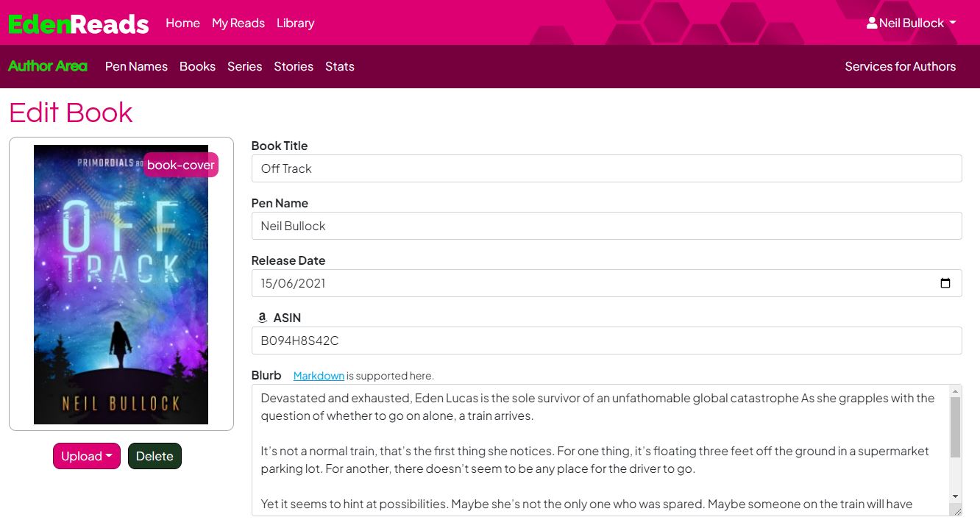The width and height of the screenshot is (980, 531).
Task: Click the Amazon icon beside ASIN
Action: [262, 318]
